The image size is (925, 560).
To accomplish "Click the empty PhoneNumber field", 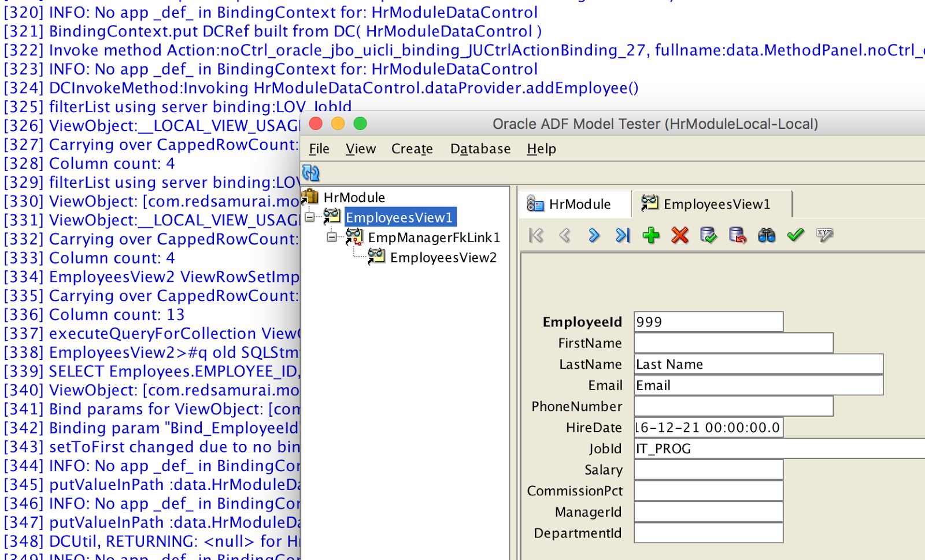I will tap(734, 406).
